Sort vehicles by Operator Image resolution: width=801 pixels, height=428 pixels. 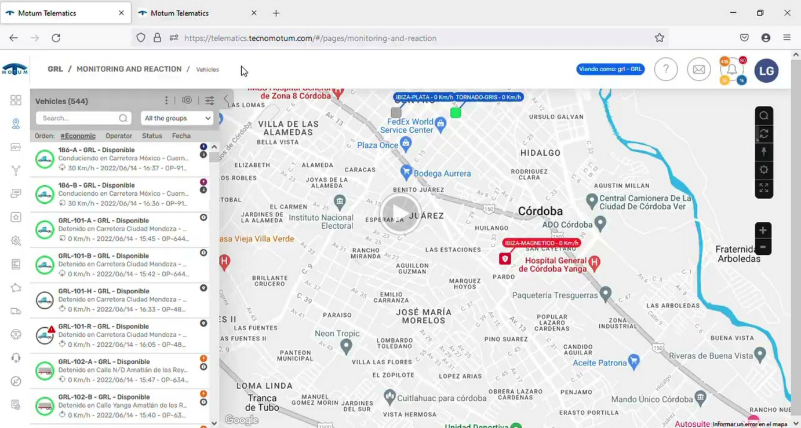118,135
